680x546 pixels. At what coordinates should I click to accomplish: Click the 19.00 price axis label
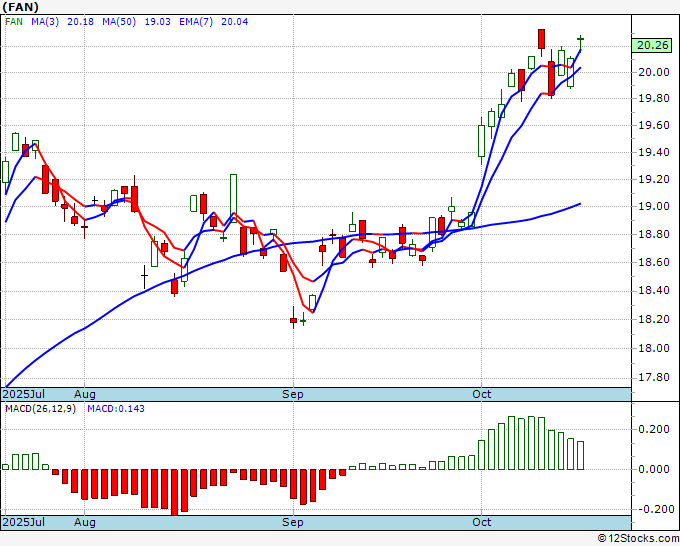pos(654,206)
